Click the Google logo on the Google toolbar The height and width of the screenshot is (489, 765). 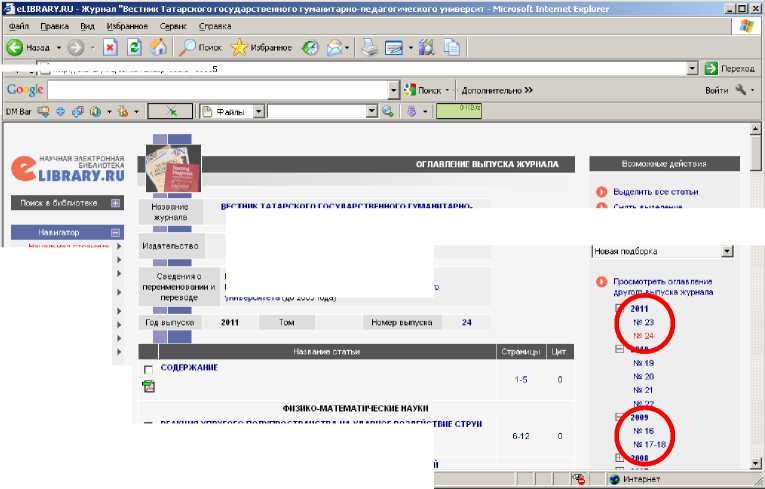coord(25,90)
